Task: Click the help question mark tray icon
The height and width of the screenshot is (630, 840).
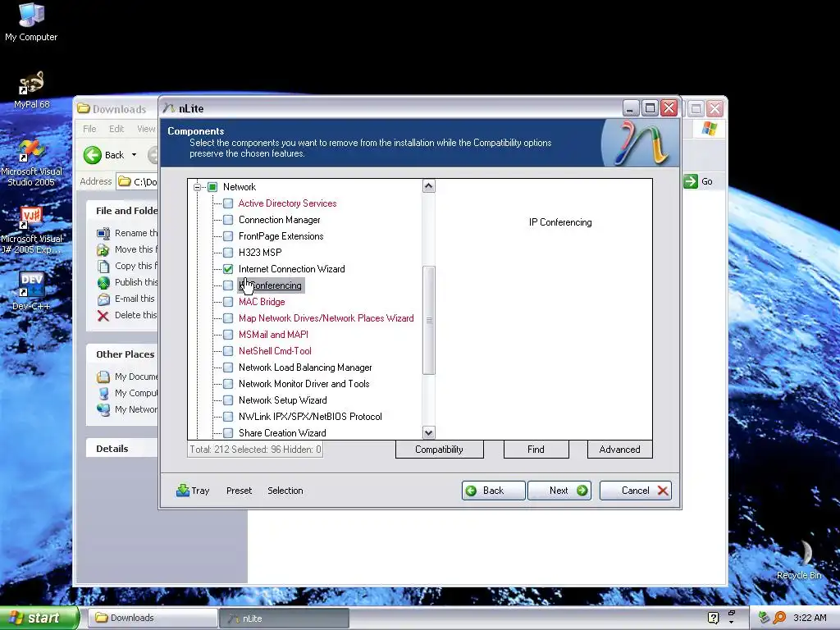Action: (713, 618)
